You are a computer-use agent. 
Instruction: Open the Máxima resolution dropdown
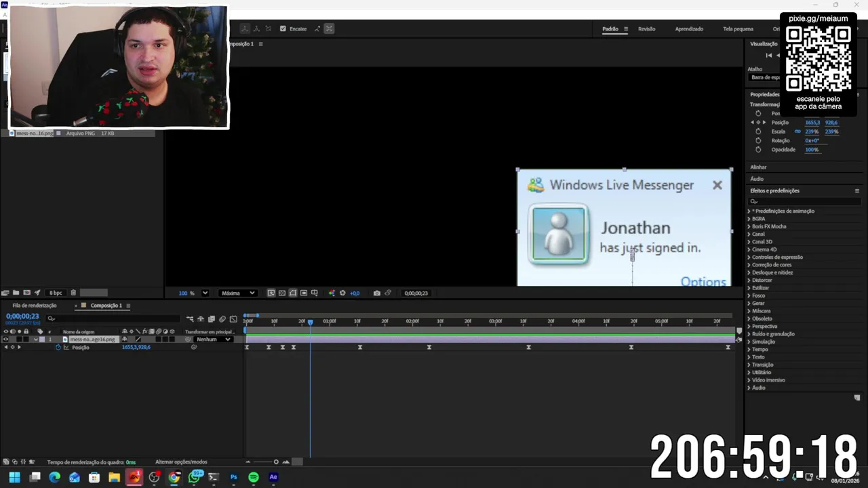[238, 293]
